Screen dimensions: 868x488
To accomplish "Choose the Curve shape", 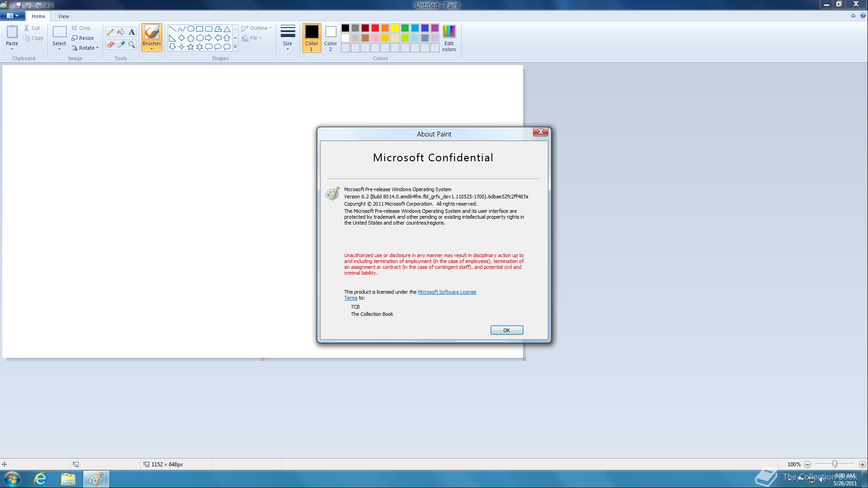I will point(181,29).
